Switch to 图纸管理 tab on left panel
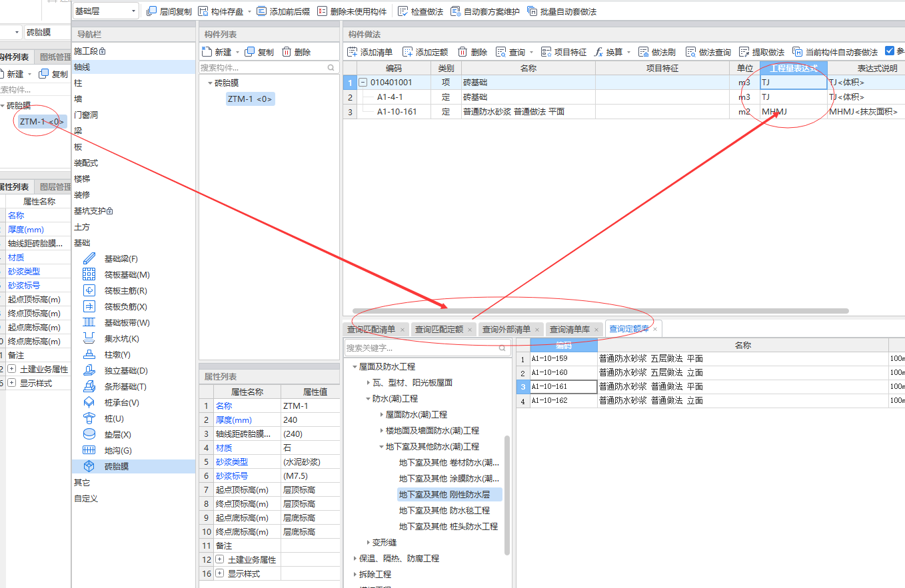The image size is (905, 588). click(x=55, y=57)
